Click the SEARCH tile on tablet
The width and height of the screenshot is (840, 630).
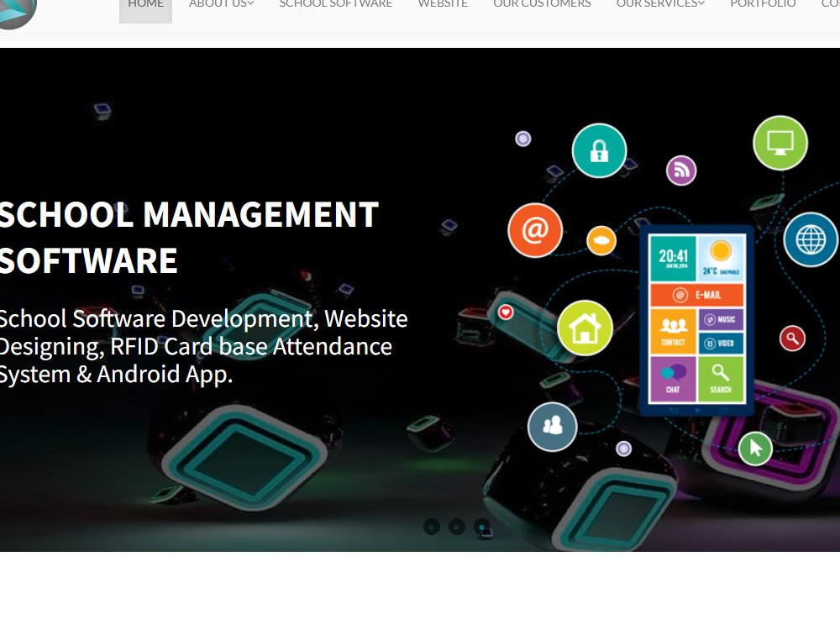tap(721, 380)
